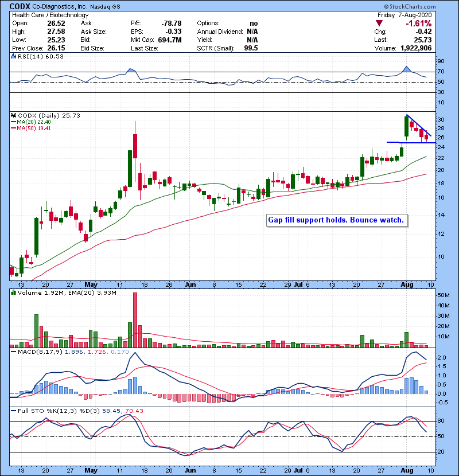Screen dimensions: 459x476
Task: Click the Bid Size label
Action: pyautogui.click(x=92, y=48)
